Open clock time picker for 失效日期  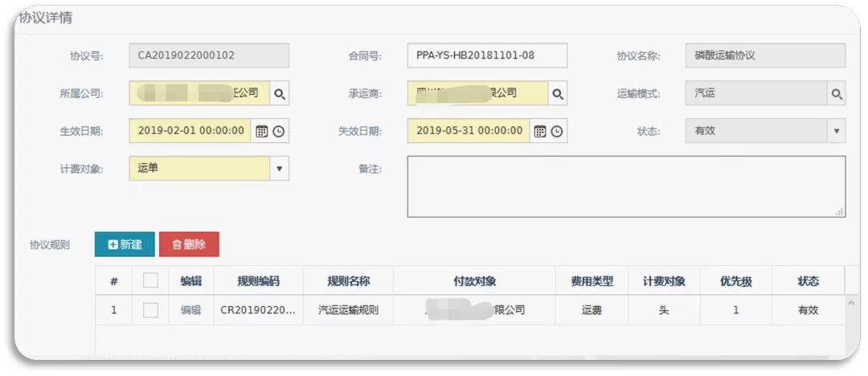pyautogui.click(x=557, y=131)
